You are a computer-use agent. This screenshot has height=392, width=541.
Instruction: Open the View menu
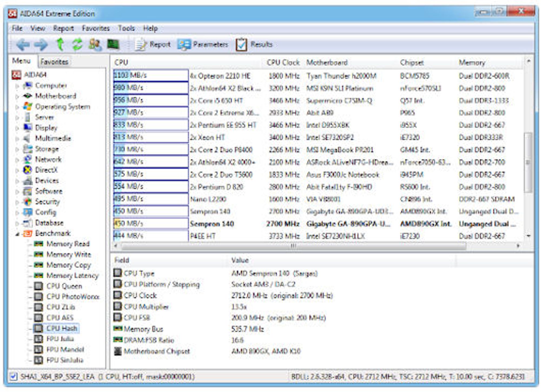click(38, 28)
